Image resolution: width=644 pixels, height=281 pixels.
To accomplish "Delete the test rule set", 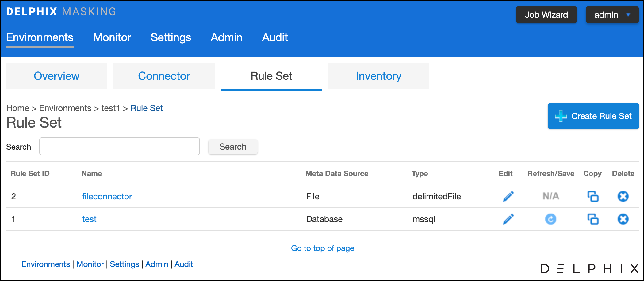I will tap(623, 219).
